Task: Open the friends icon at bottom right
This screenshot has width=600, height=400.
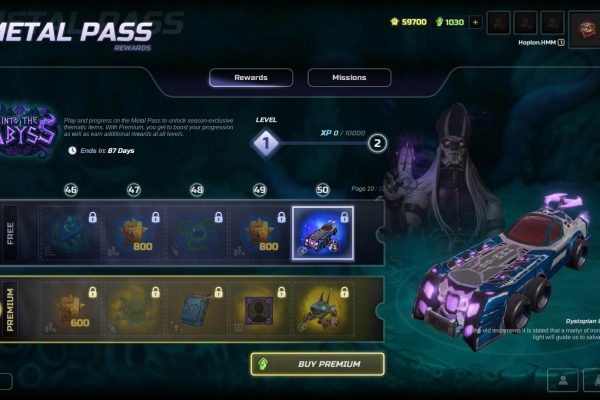Action: click(563, 380)
